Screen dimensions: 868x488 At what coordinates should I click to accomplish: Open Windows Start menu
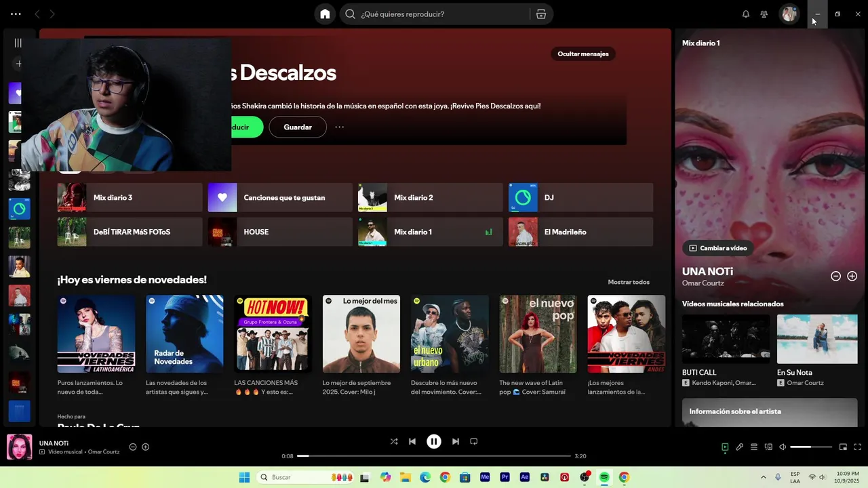[x=244, y=477]
